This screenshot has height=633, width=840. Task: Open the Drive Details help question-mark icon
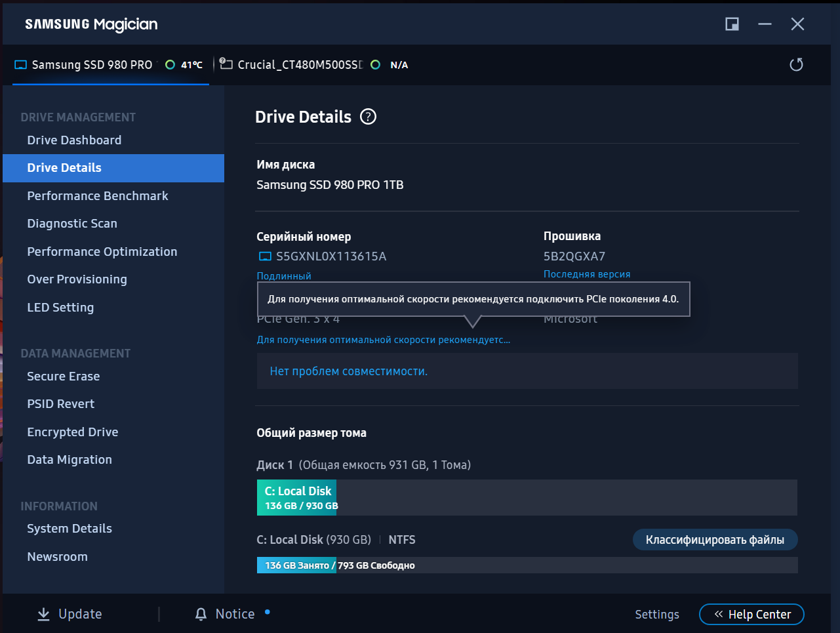tap(369, 117)
